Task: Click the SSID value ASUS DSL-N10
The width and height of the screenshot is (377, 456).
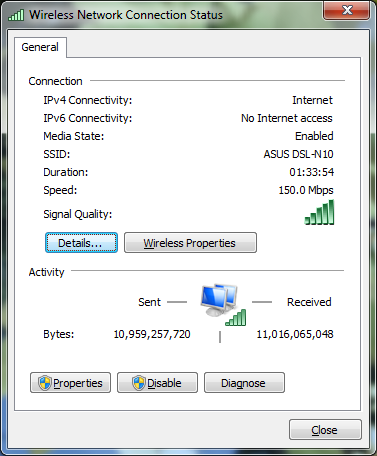Action: (298, 154)
